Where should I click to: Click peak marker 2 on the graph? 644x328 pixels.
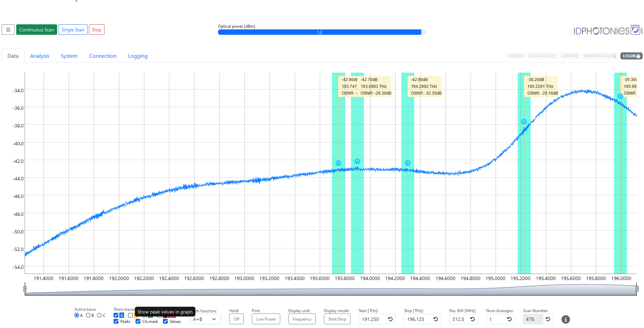[524, 122]
